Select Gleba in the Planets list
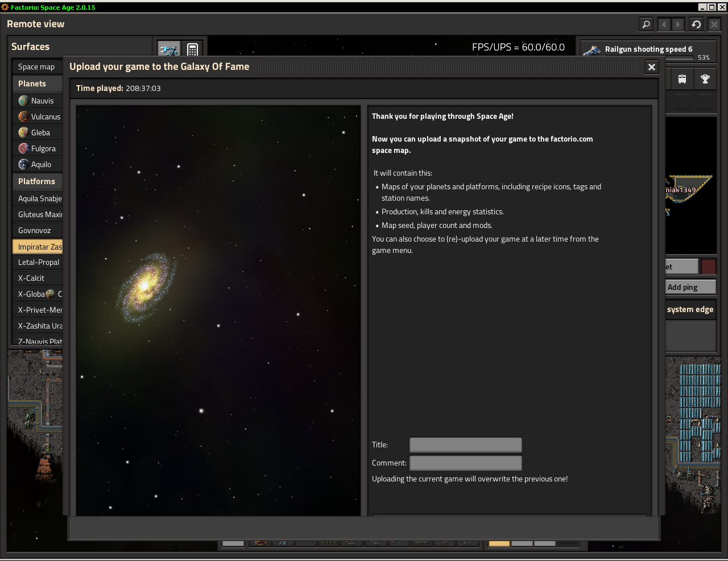Viewport: 728px width, 561px height. pyautogui.click(x=38, y=132)
